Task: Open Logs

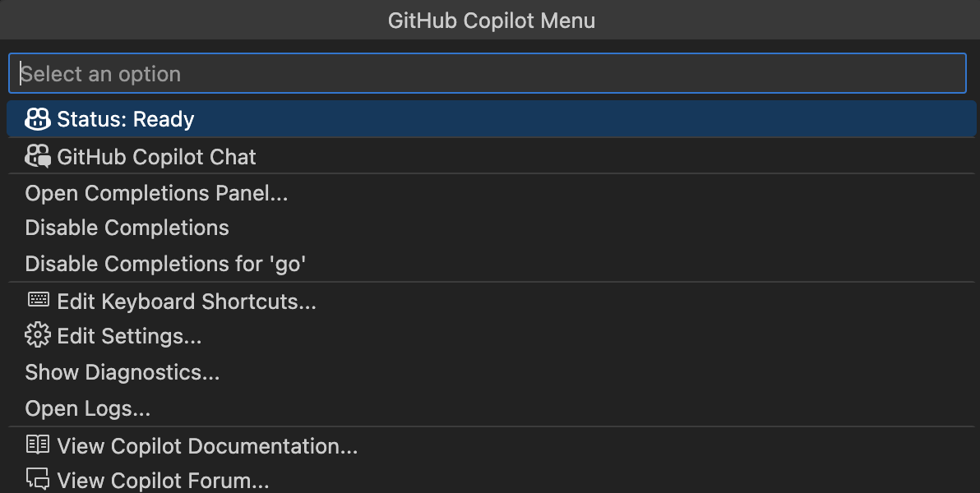Action: [x=88, y=408]
